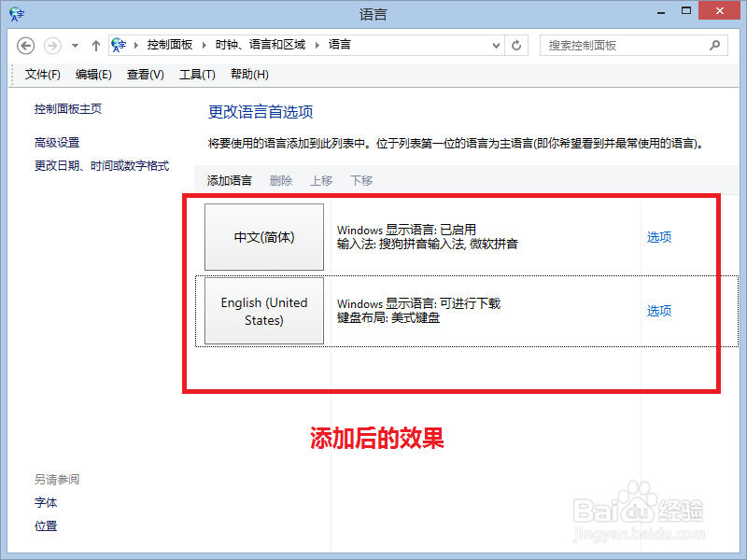Click the up one level arrow icon
The image size is (747, 560).
[x=96, y=44]
